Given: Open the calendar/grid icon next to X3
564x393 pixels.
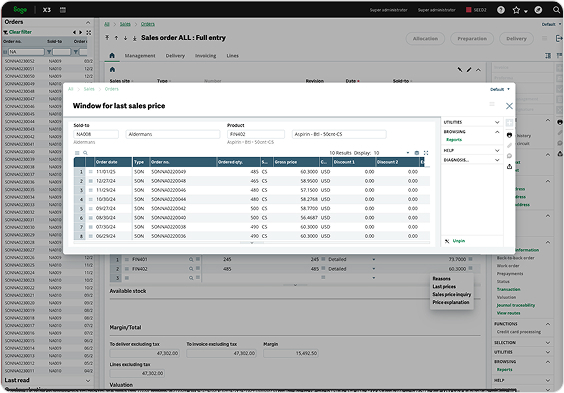Looking at the screenshot, I should tap(63, 10).
